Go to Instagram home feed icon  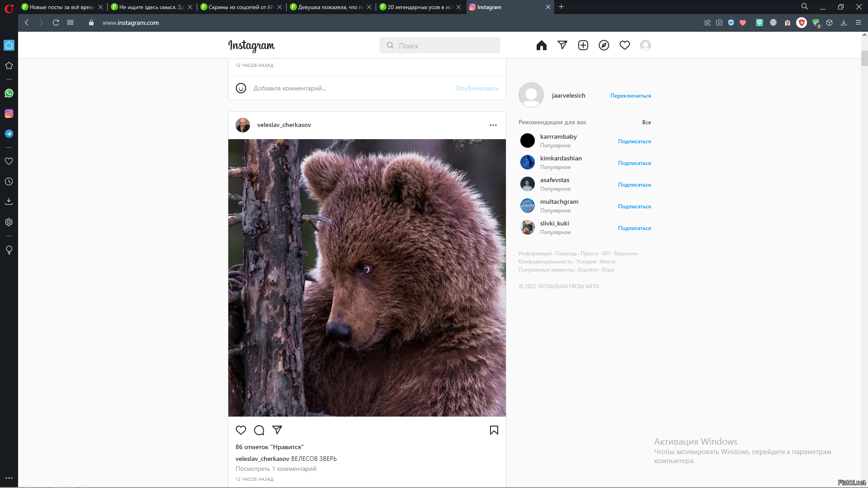tap(541, 45)
